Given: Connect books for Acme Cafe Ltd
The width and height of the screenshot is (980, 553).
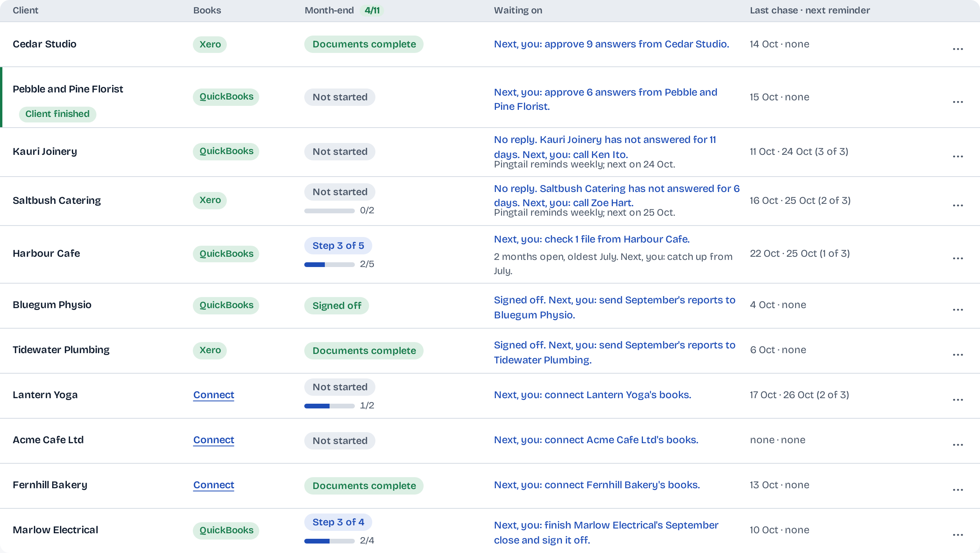Looking at the screenshot, I should (x=214, y=440).
